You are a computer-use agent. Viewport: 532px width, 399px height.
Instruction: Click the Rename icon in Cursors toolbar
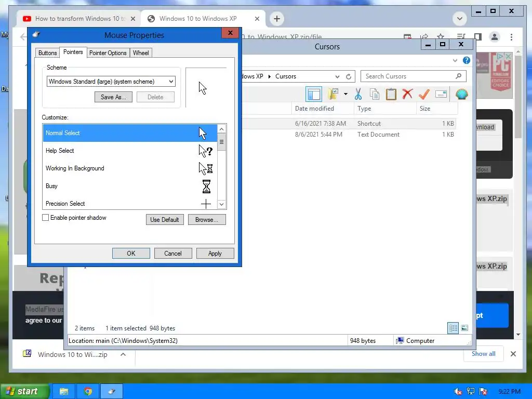coord(441,94)
